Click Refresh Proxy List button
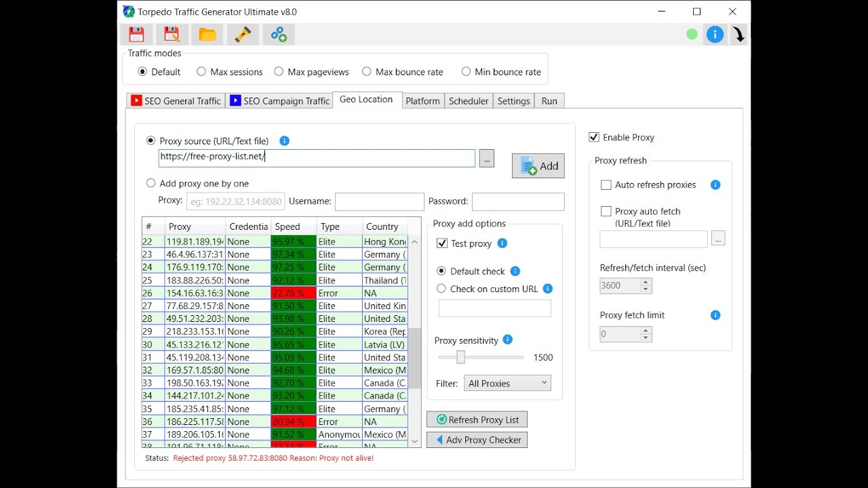 pyautogui.click(x=477, y=420)
